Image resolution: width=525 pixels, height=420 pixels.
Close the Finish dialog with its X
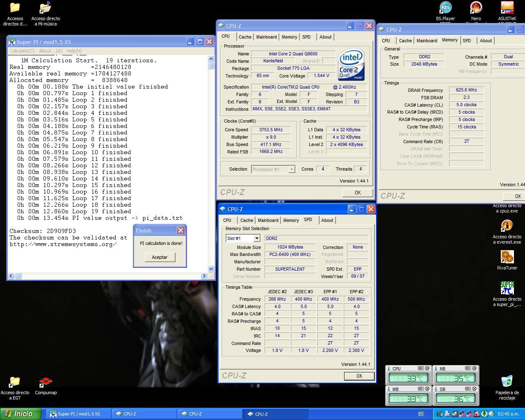click(180, 231)
